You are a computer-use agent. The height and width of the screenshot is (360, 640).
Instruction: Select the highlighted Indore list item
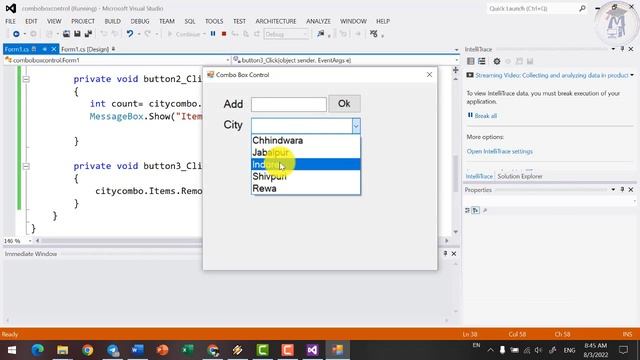[x=306, y=164]
